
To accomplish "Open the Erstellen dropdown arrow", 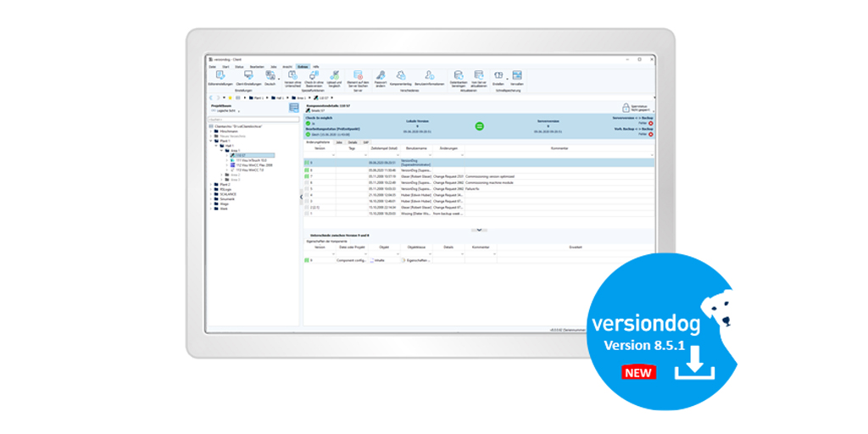I will click(x=507, y=79).
